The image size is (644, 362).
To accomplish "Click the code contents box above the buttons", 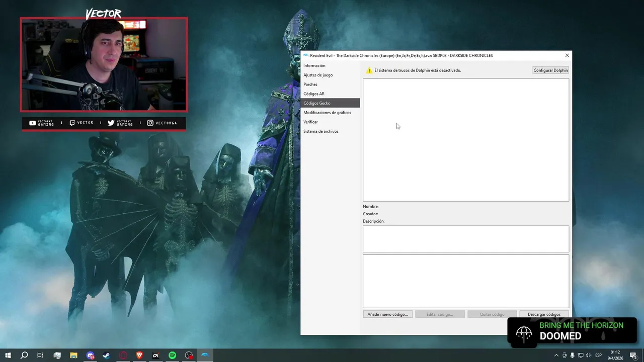I will click(x=466, y=281).
